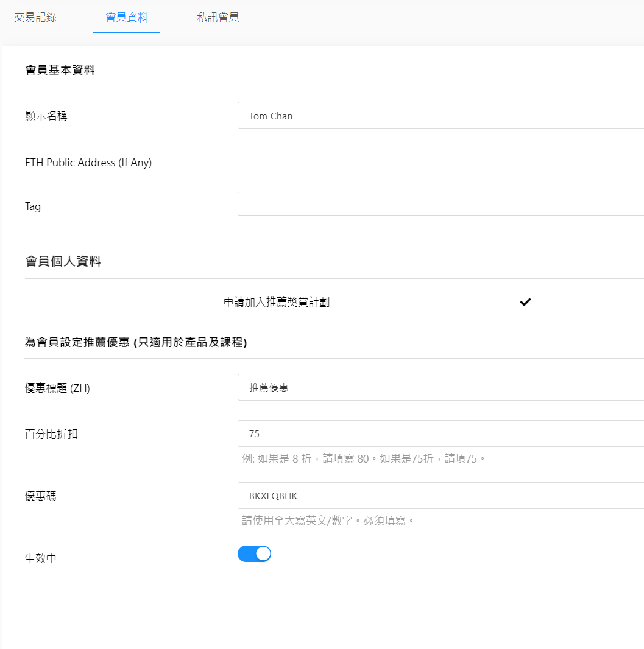The image size is (644, 649).
Task: Click the checkmark beside 申請加入推薦獎賞計劃
Action: point(525,302)
